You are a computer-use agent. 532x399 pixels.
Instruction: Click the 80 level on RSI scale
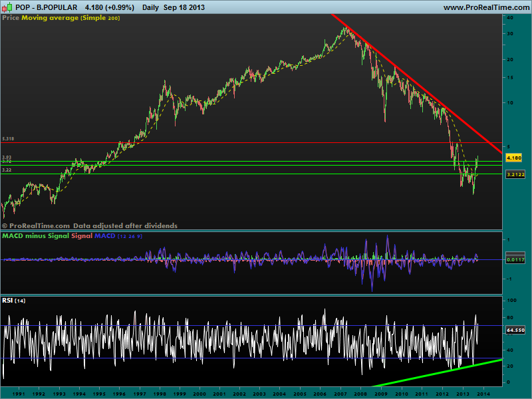click(509, 318)
